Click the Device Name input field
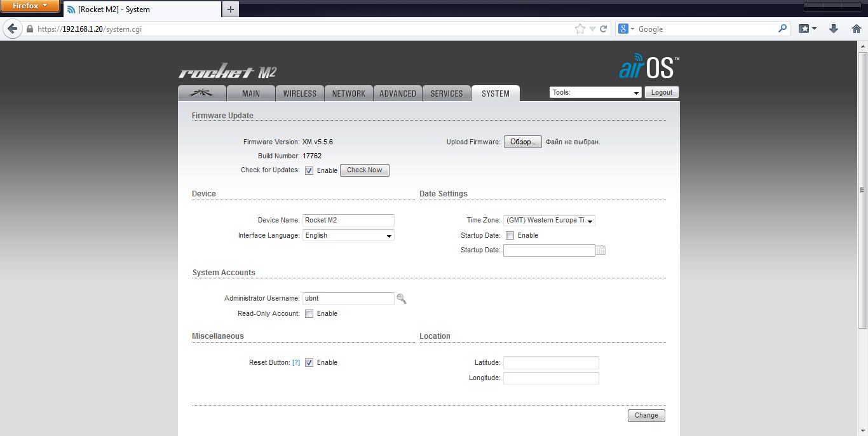 click(348, 221)
